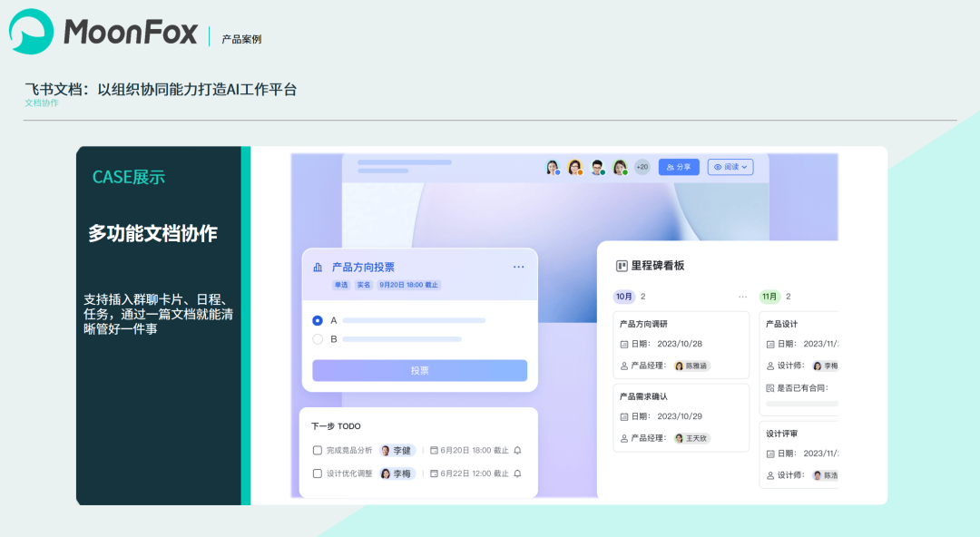
Task: Open the 产品方向调研 card
Action: tap(681, 345)
